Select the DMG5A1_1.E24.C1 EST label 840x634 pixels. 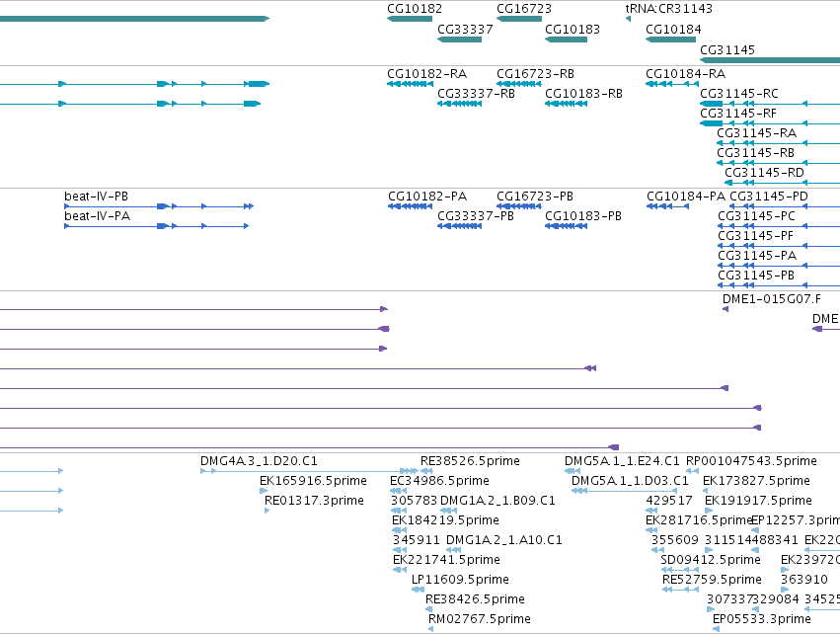(x=622, y=461)
